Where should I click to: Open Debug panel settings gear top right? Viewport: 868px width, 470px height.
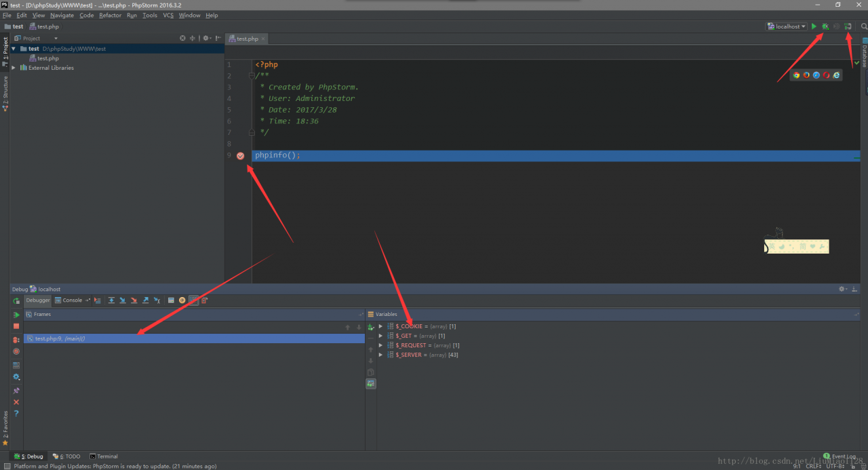click(843, 289)
